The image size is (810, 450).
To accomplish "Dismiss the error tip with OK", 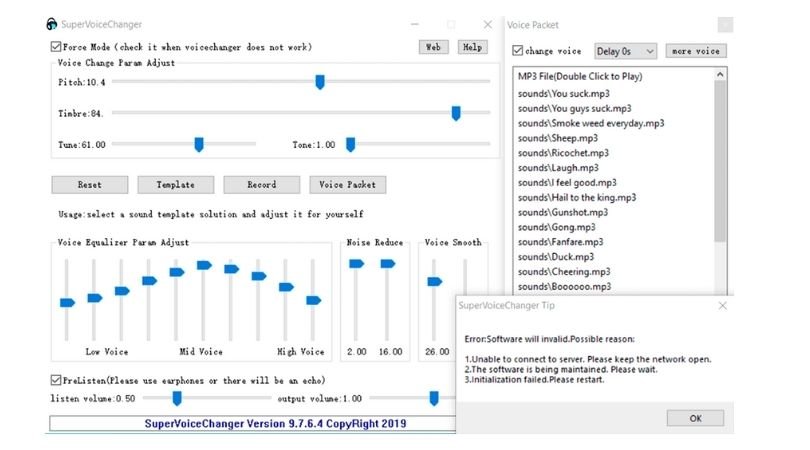I will click(695, 418).
